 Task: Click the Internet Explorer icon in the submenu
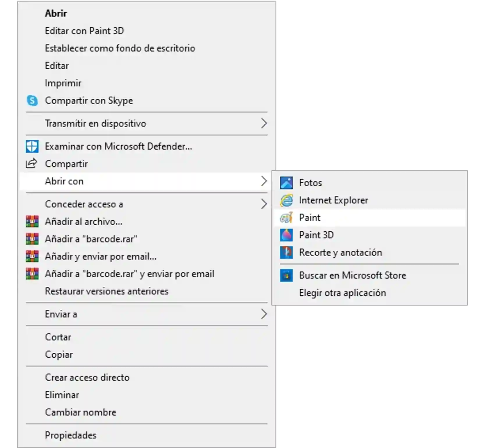286,200
